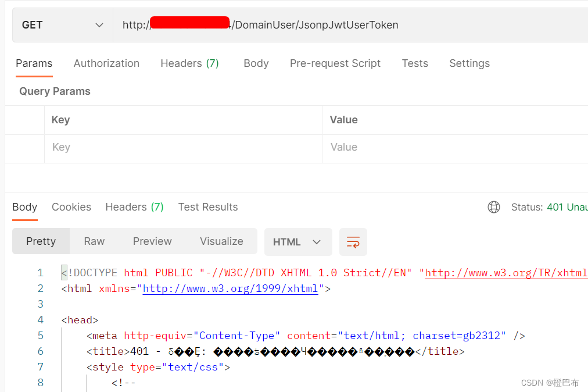Switch to Visualize response mode
Screen dimensions: 588x392
[x=221, y=241]
